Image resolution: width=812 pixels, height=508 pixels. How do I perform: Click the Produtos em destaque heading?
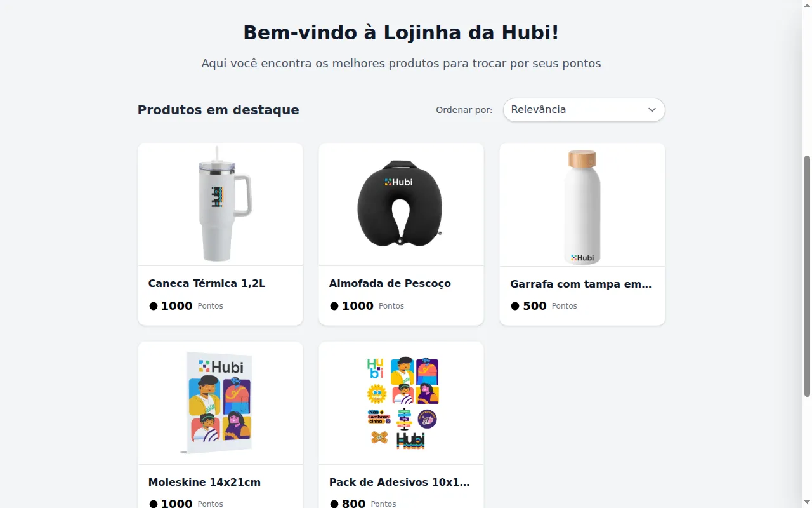(x=218, y=110)
